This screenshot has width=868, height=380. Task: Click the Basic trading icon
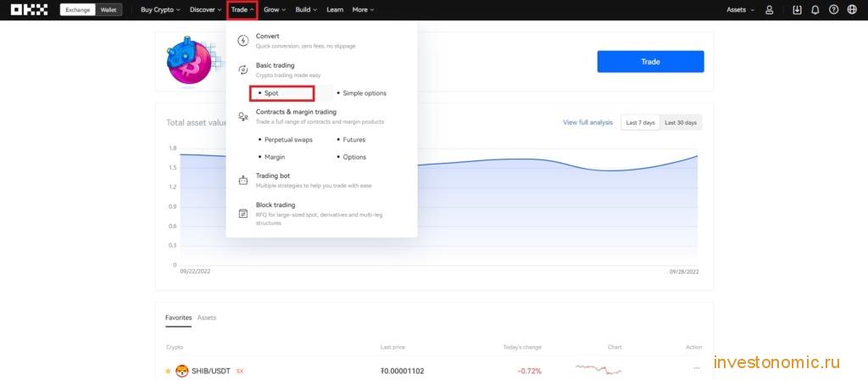242,70
